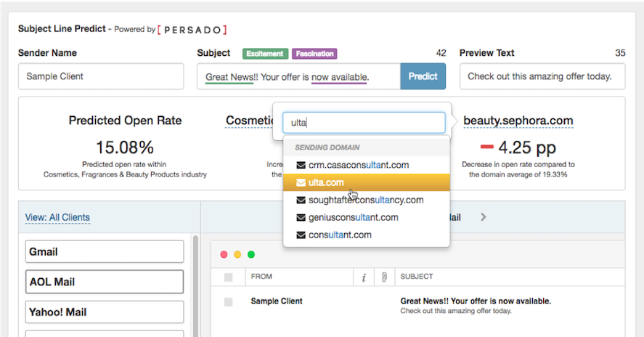This screenshot has width=644, height=337.
Task: Open the beauty.sephora.com domain selector
Action: pos(518,121)
